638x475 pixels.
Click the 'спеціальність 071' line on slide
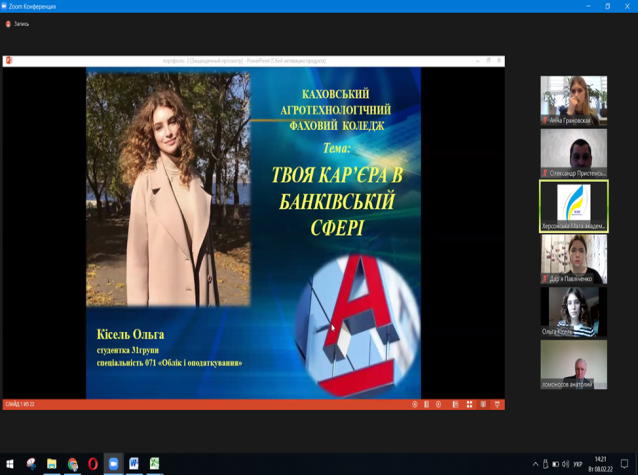(169, 363)
